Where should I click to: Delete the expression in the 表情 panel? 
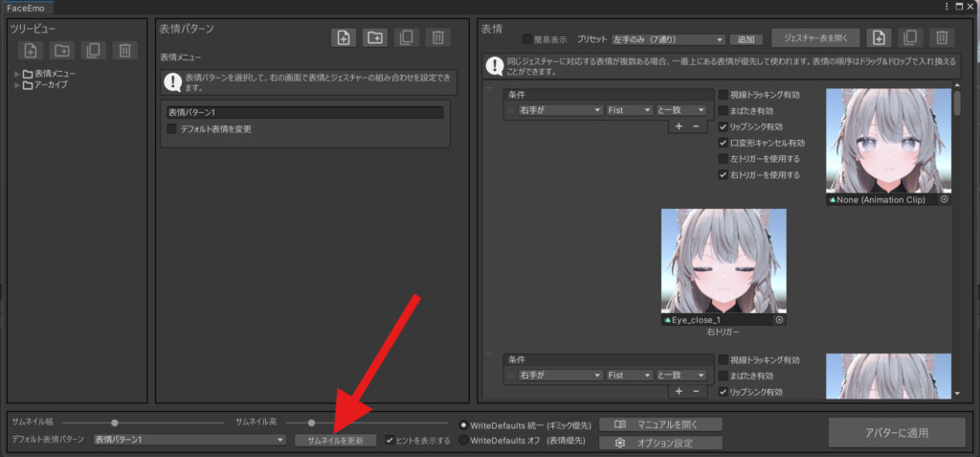click(x=942, y=37)
